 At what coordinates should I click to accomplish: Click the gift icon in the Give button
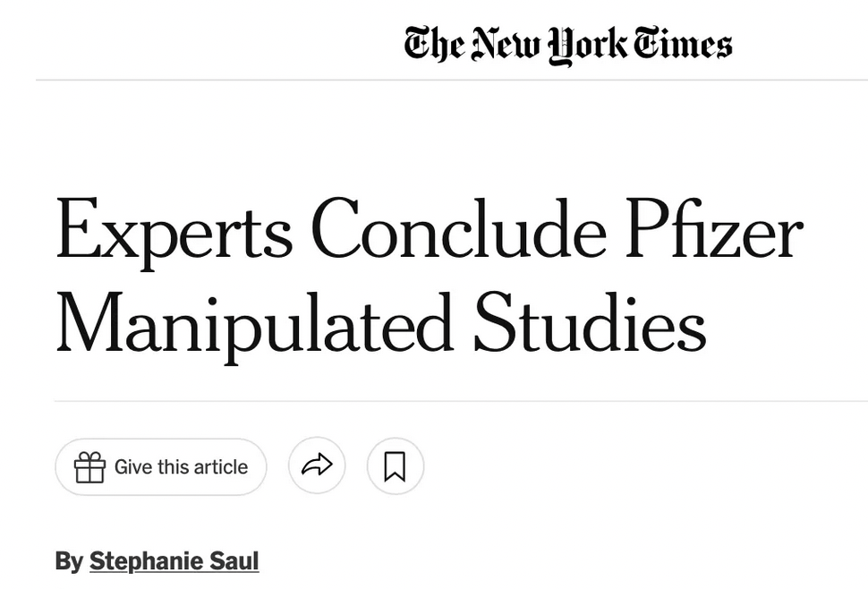89,467
